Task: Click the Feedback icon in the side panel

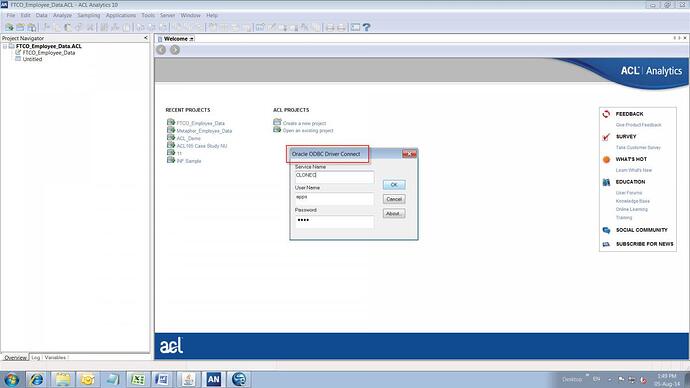Action: coord(606,114)
